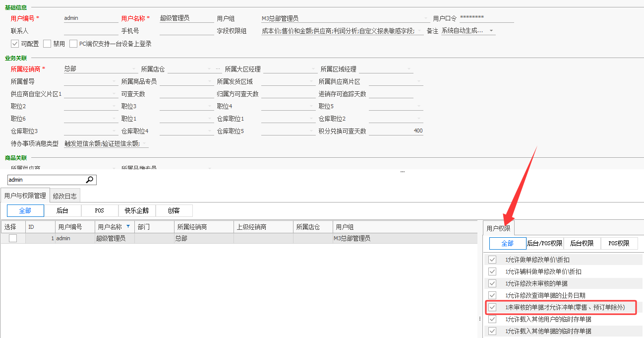The image size is (644, 338).
Task: Click the 用户口令 password field
Action: [487, 18]
